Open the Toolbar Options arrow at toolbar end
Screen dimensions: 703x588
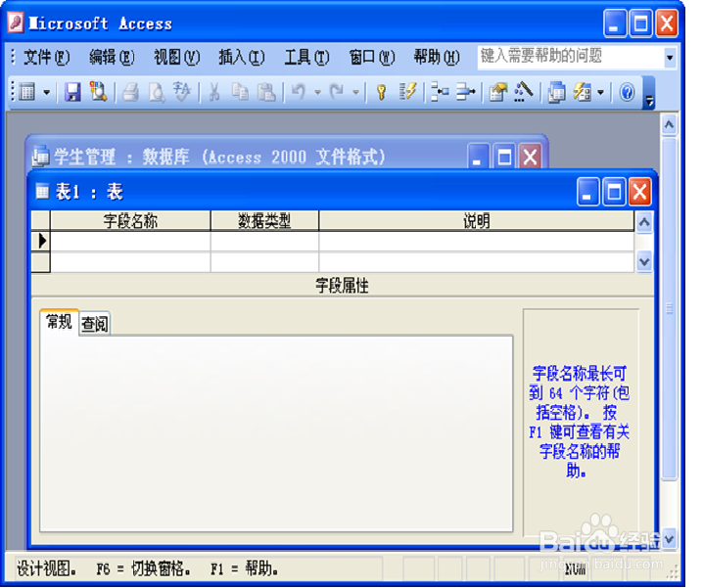click(x=649, y=93)
